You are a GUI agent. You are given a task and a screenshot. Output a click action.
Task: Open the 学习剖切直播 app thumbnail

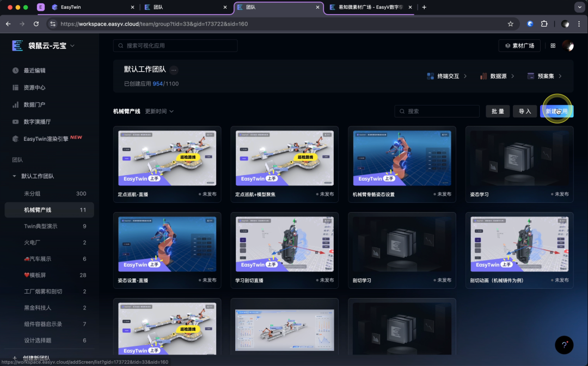click(285, 244)
